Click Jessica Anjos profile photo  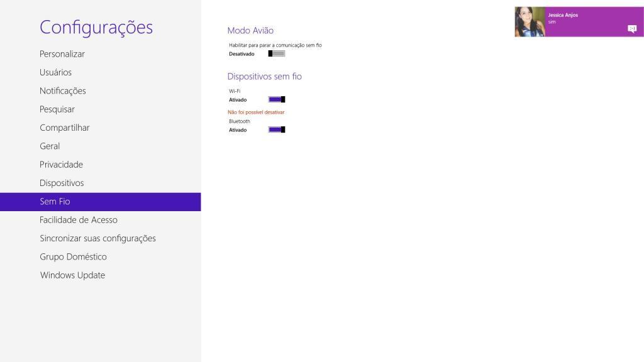[x=530, y=22]
